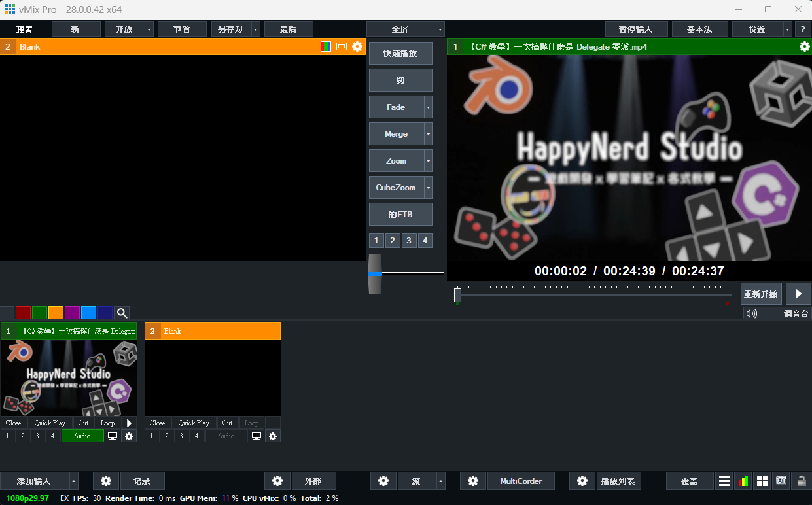The width and height of the screenshot is (812, 505).
Task: Click the input 1 video thumbnail
Action: (x=69, y=378)
